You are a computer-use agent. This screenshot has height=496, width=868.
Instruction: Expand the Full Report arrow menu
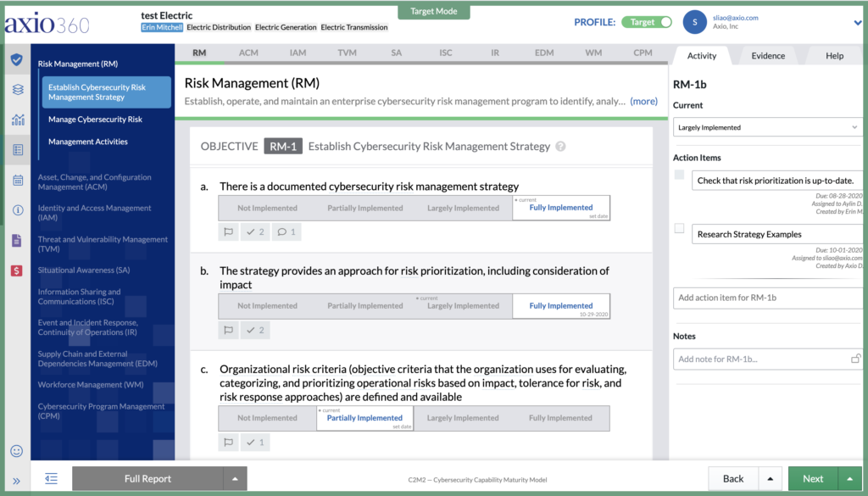pos(235,479)
